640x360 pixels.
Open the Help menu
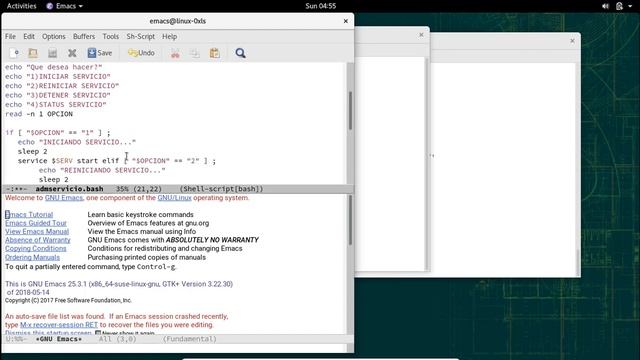pos(169,36)
